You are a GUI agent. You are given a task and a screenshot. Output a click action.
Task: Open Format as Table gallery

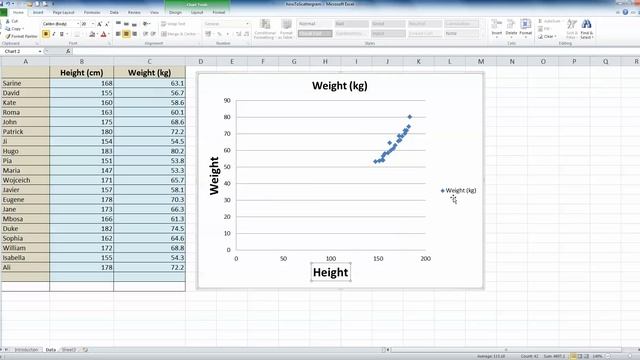tap(286, 29)
